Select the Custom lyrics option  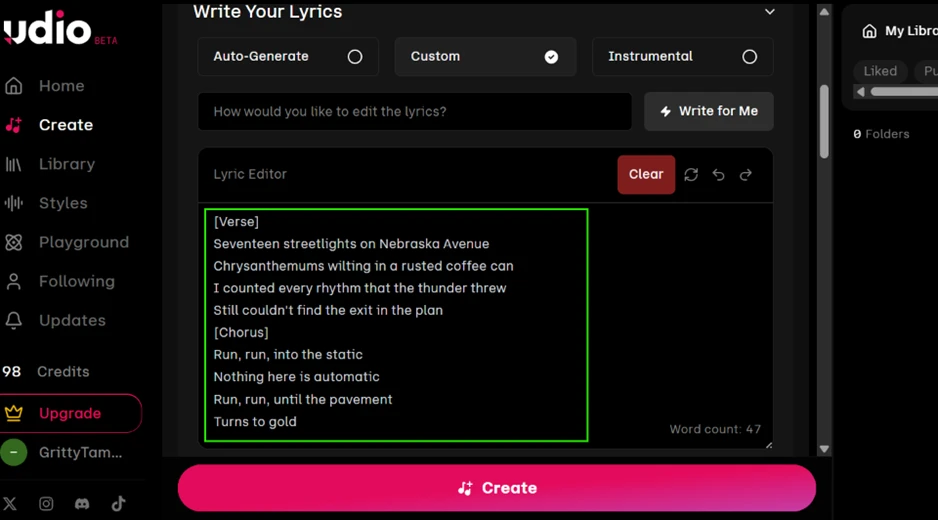[485, 57]
